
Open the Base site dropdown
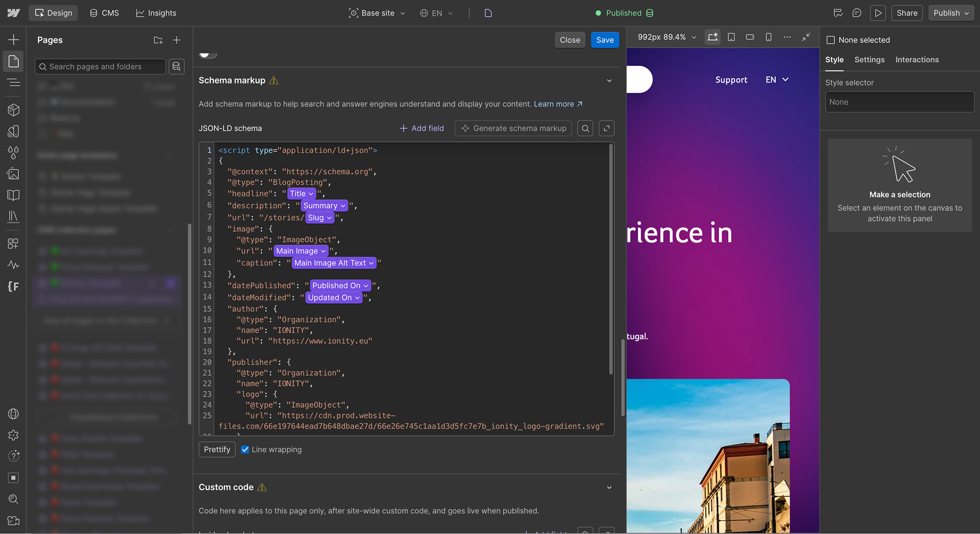pyautogui.click(x=377, y=13)
